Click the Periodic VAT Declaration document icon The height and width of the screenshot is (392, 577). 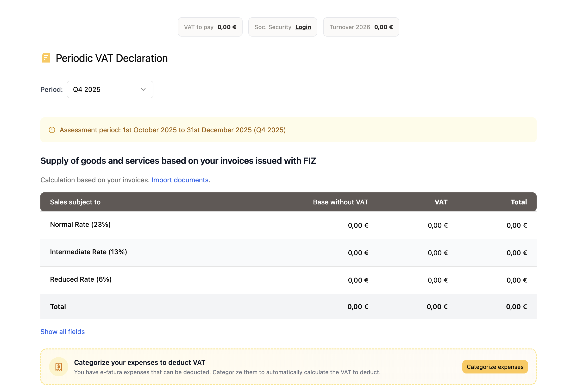(x=46, y=58)
